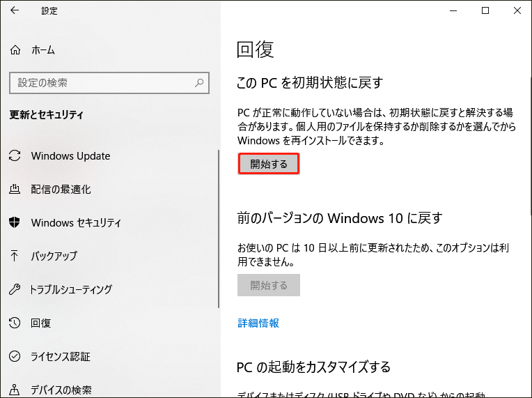Click heading 前のバージョンの Windows 10 に戻す
Image resolution: width=532 pixels, height=398 pixels.
[x=340, y=218]
